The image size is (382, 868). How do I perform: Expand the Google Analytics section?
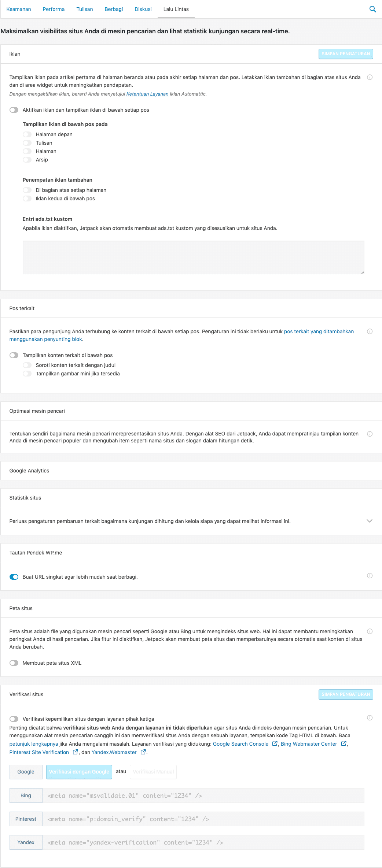point(191,471)
